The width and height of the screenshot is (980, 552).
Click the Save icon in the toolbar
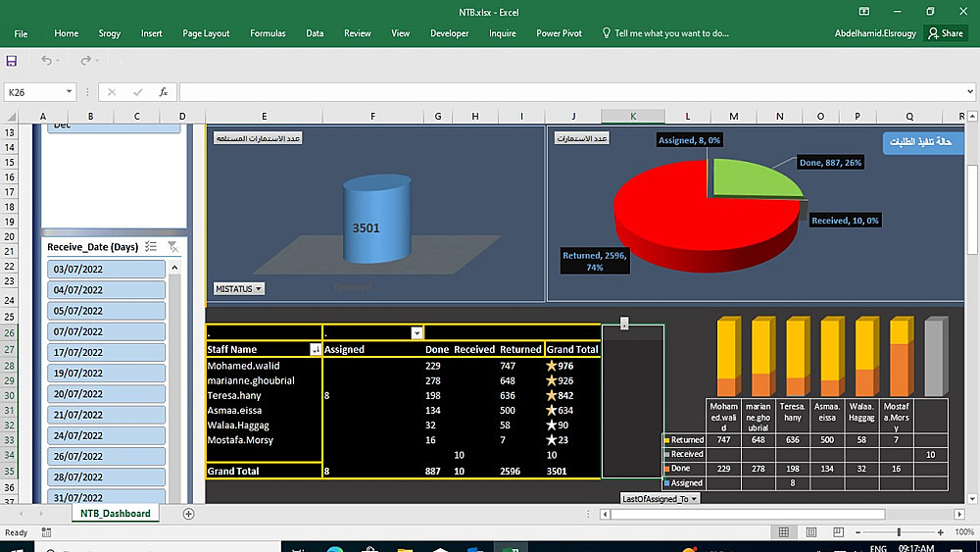click(12, 61)
